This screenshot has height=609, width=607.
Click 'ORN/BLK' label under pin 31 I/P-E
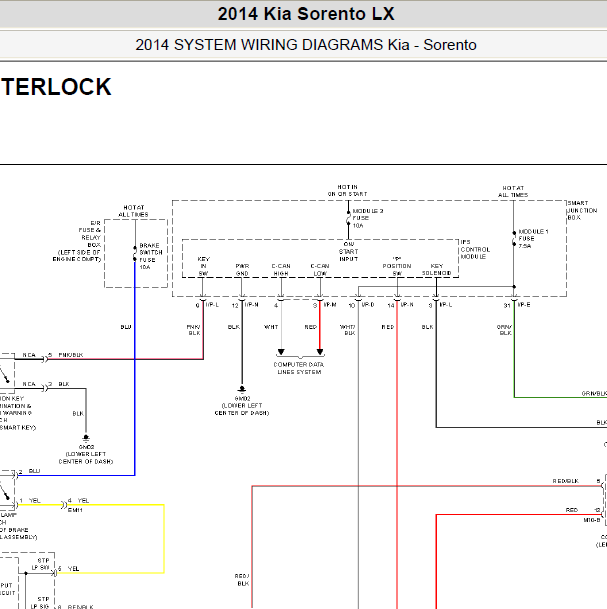point(504,330)
